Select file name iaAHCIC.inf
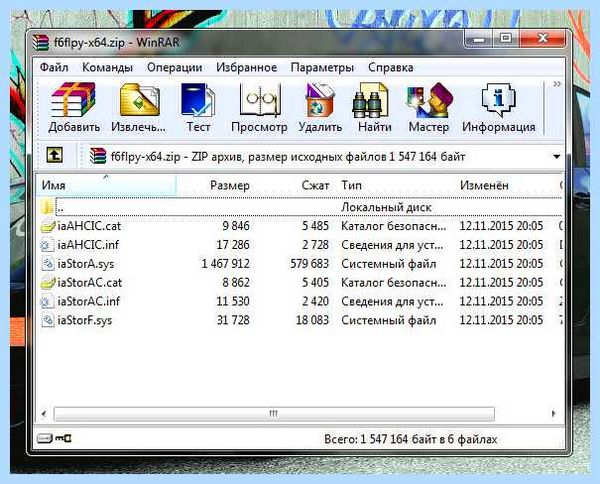 pyautogui.click(x=88, y=245)
